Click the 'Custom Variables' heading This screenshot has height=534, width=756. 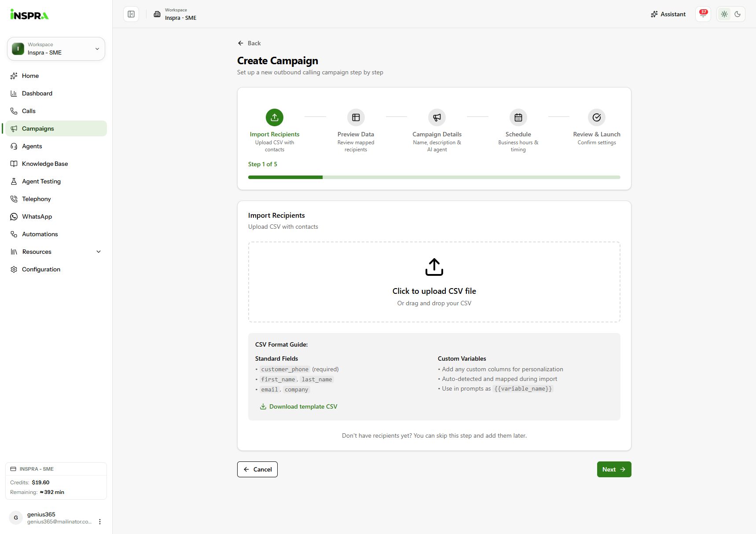pos(462,358)
